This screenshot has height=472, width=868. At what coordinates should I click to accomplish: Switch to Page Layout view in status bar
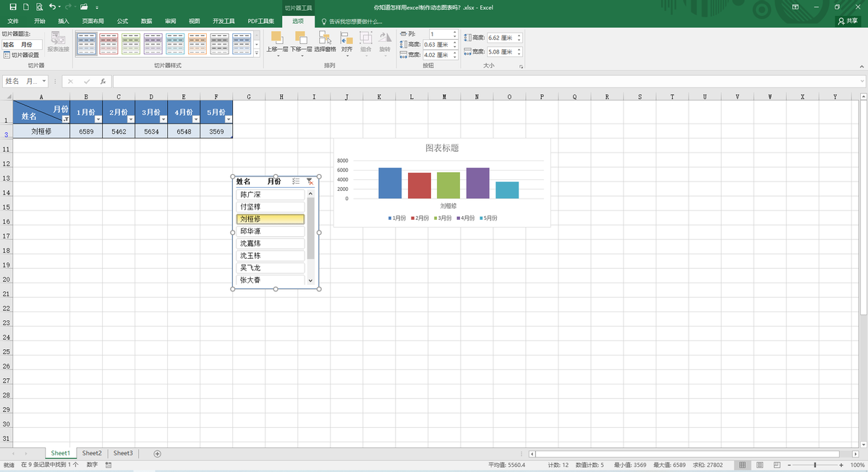759,465
